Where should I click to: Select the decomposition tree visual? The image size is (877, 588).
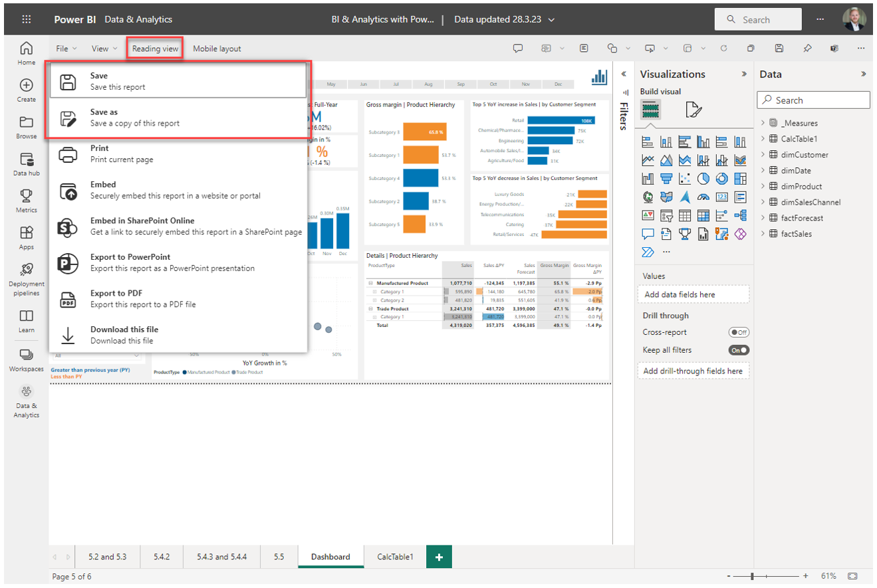(741, 215)
